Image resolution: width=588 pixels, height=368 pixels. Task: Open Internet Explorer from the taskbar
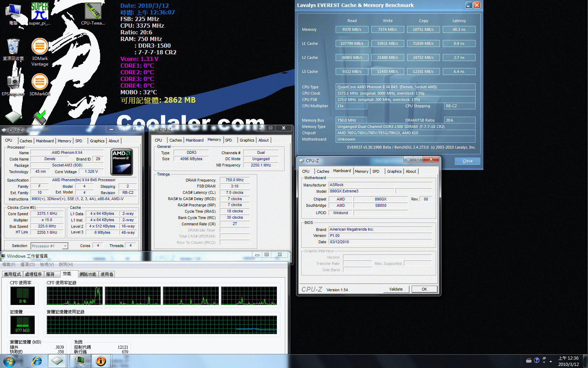[x=36, y=361]
